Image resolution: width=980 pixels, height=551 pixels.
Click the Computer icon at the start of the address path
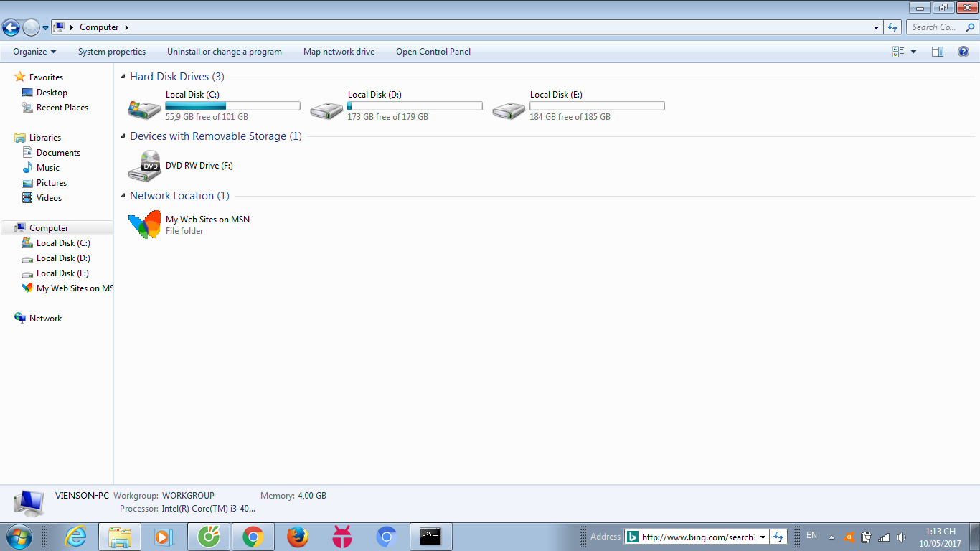pyautogui.click(x=59, y=27)
